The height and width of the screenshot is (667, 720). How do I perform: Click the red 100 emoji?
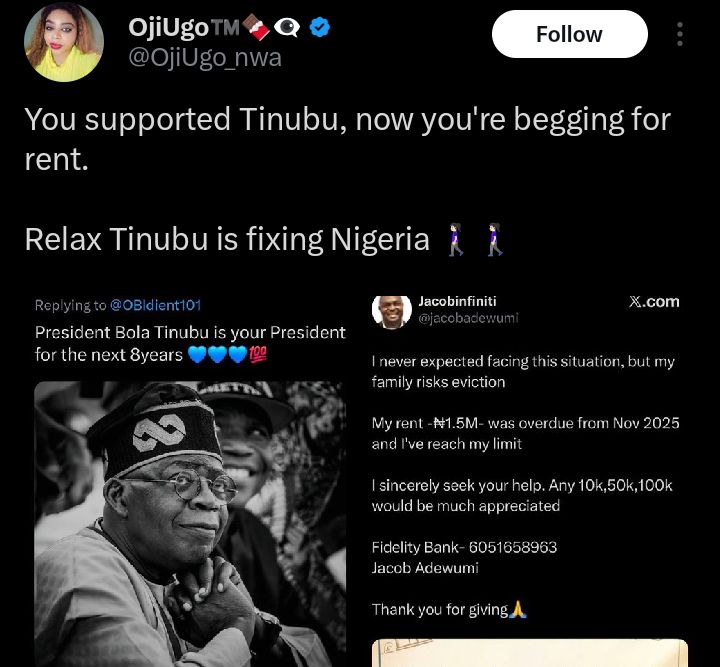click(257, 354)
